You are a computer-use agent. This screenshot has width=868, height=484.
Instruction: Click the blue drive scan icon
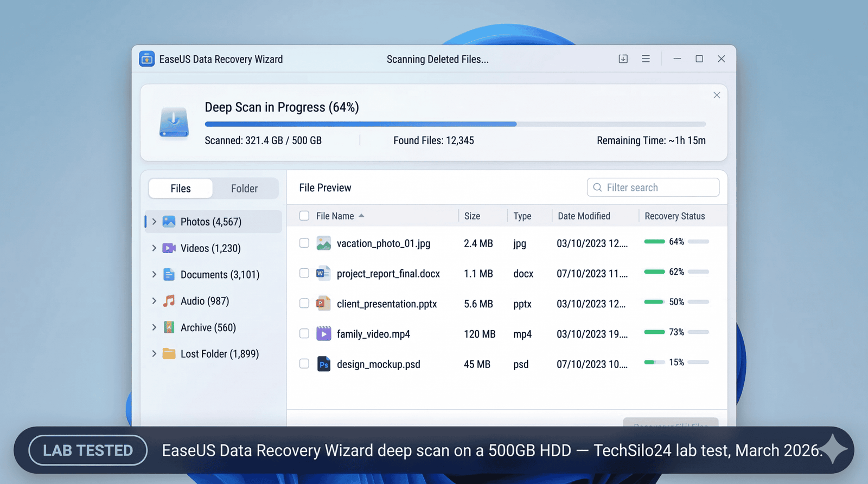coord(174,122)
